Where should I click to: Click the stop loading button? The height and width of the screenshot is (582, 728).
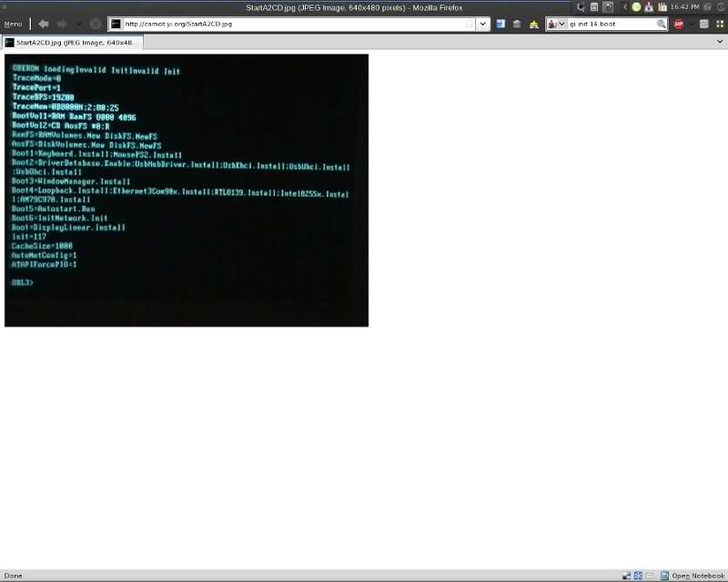pyautogui.click(x=96, y=25)
